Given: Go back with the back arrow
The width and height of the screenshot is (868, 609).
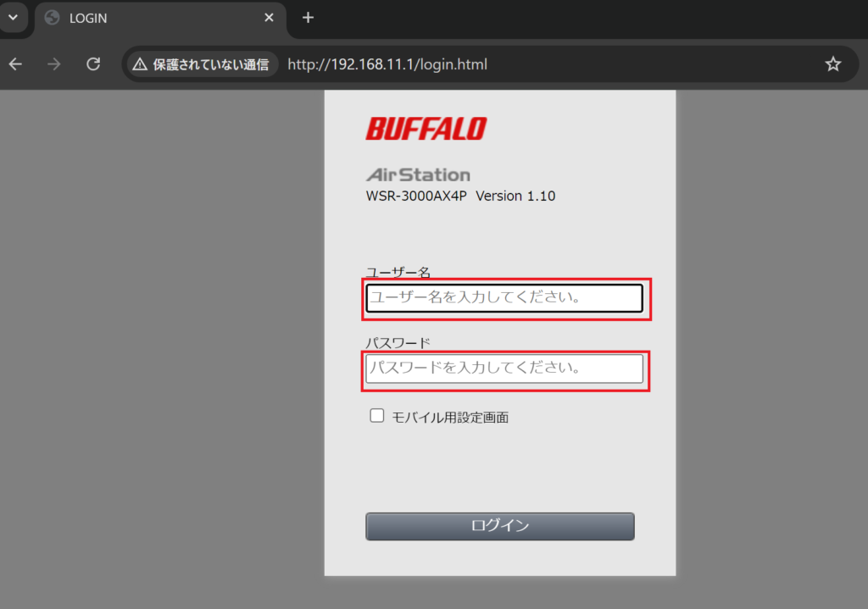Looking at the screenshot, I should tap(15, 64).
